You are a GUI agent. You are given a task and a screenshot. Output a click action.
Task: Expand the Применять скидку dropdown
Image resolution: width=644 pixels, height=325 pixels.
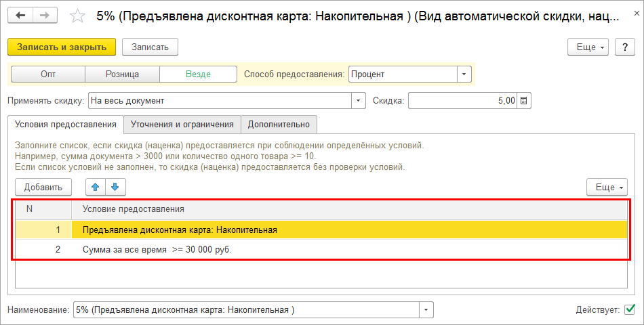pos(359,101)
